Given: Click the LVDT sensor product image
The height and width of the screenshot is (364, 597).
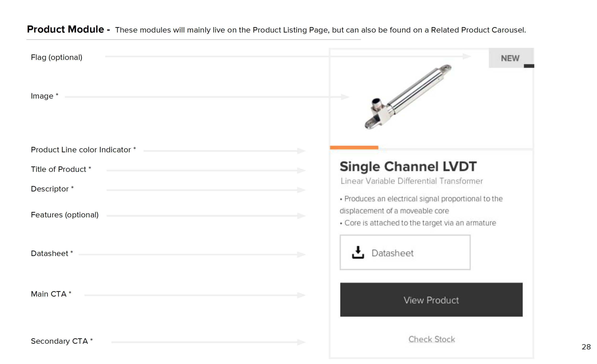Looking at the screenshot, I should click(x=408, y=97).
